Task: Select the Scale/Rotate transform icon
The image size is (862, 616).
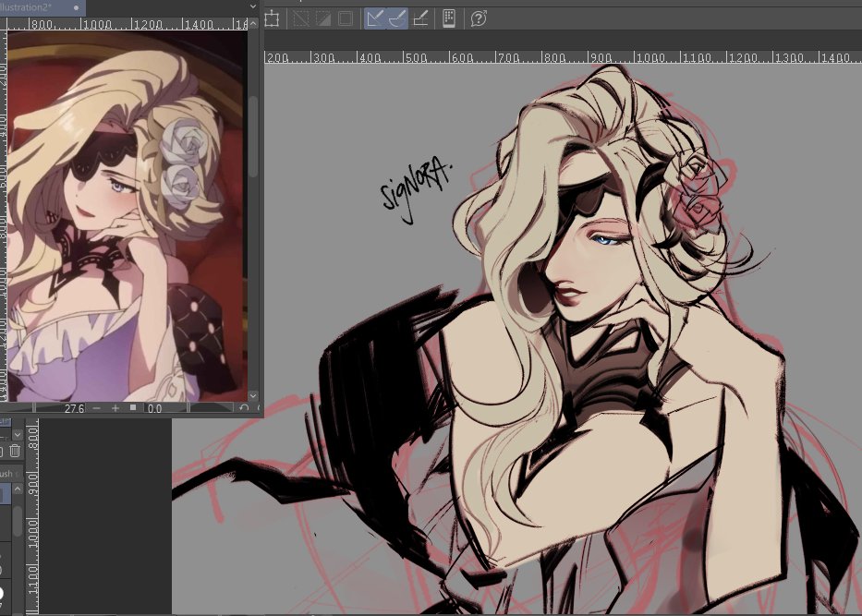Action: pyautogui.click(x=272, y=18)
